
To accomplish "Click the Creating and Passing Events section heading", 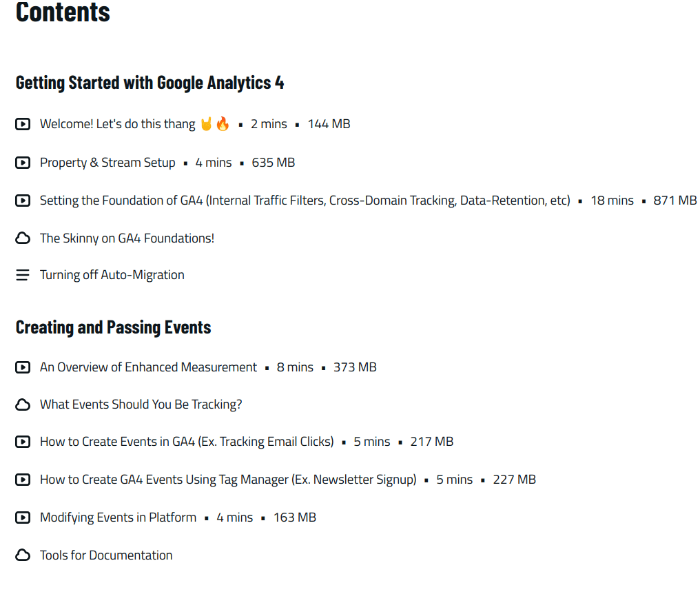I will (113, 327).
